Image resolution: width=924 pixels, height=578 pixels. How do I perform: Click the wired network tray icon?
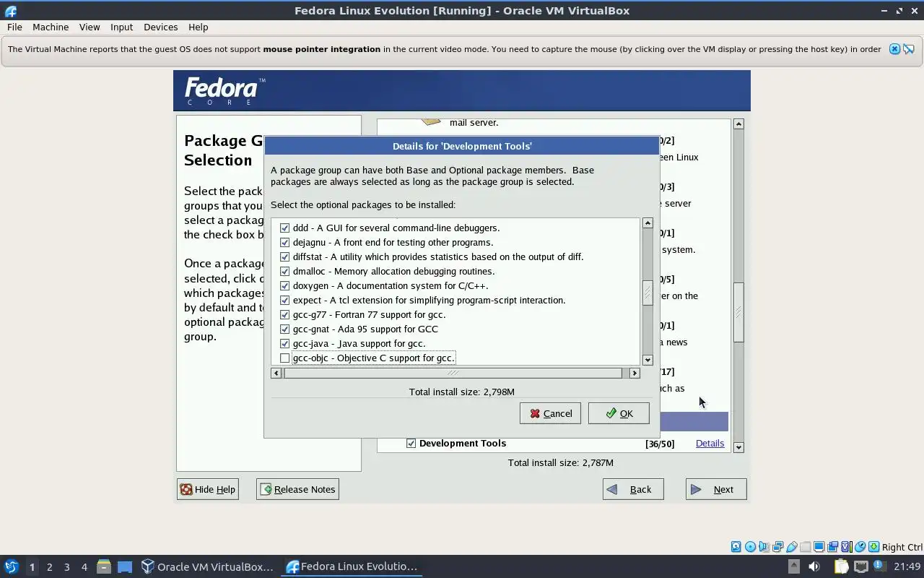point(861,566)
